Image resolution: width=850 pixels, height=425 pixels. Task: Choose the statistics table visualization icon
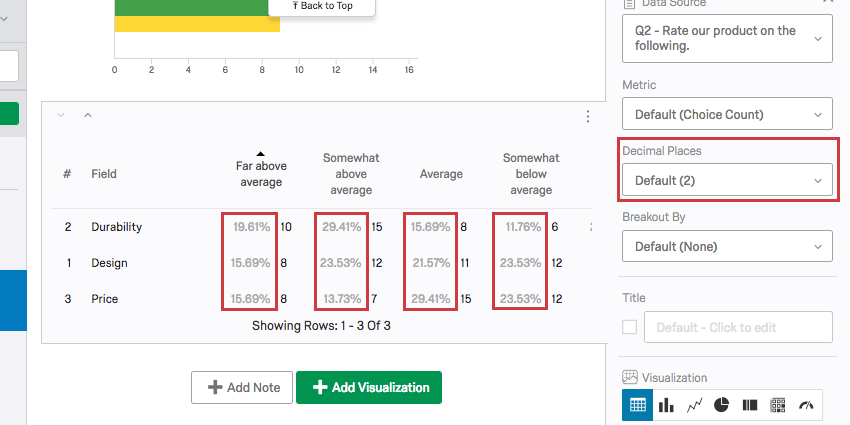coord(778,405)
